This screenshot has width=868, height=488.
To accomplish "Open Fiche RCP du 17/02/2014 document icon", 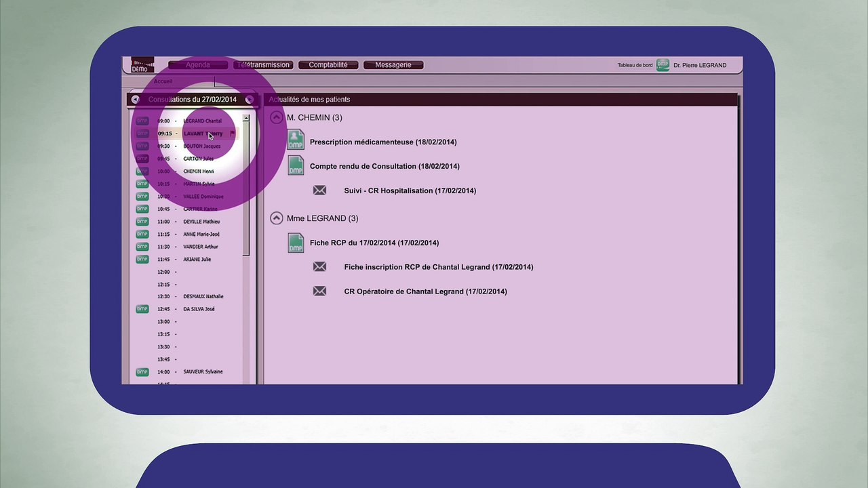I will pyautogui.click(x=296, y=243).
